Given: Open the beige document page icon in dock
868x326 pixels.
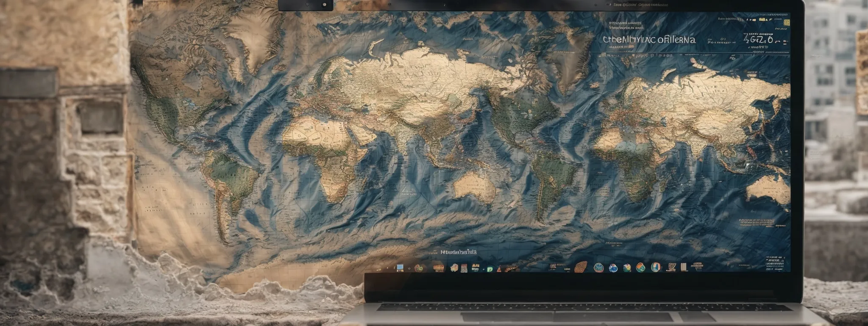Looking at the screenshot, I should tap(683, 267).
